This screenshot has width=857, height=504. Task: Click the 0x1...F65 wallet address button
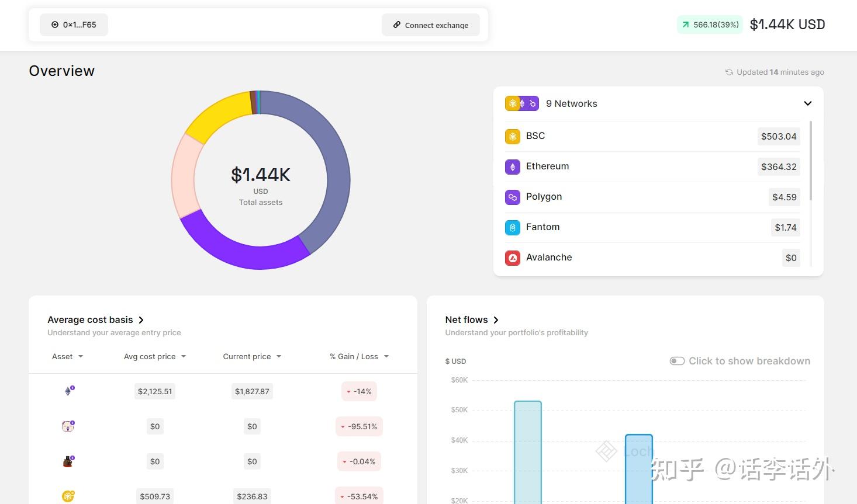pos(74,25)
